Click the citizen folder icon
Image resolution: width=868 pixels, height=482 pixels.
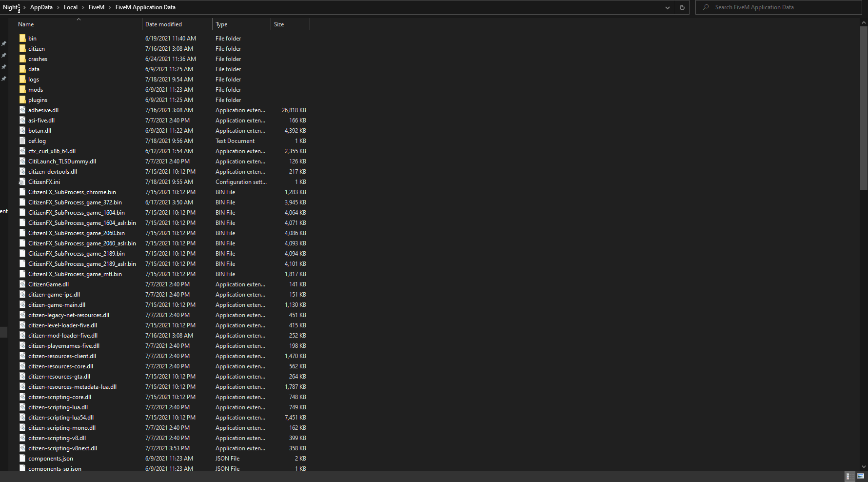(x=22, y=48)
